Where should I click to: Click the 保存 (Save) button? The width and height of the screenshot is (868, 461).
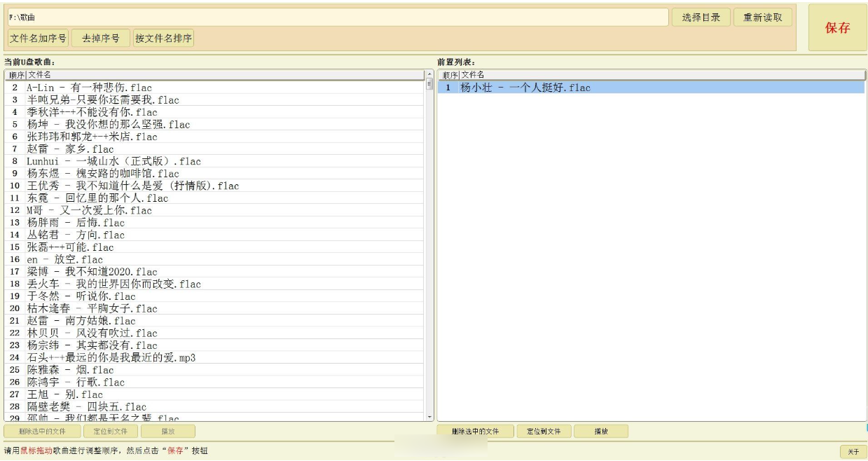[837, 28]
